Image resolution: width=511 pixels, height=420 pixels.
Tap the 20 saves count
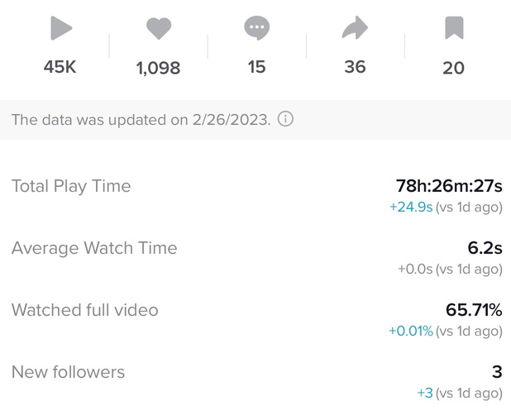(453, 69)
